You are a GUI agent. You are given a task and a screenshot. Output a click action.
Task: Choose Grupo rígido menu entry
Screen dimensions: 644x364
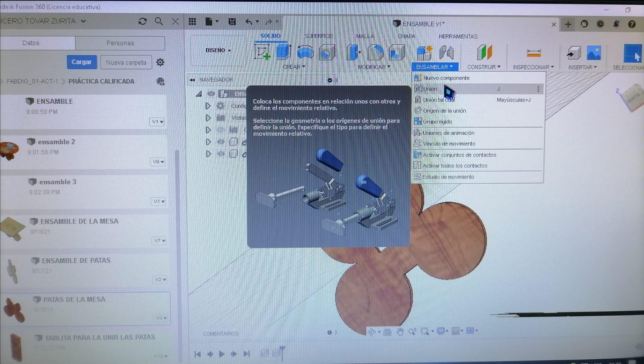point(478,121)
